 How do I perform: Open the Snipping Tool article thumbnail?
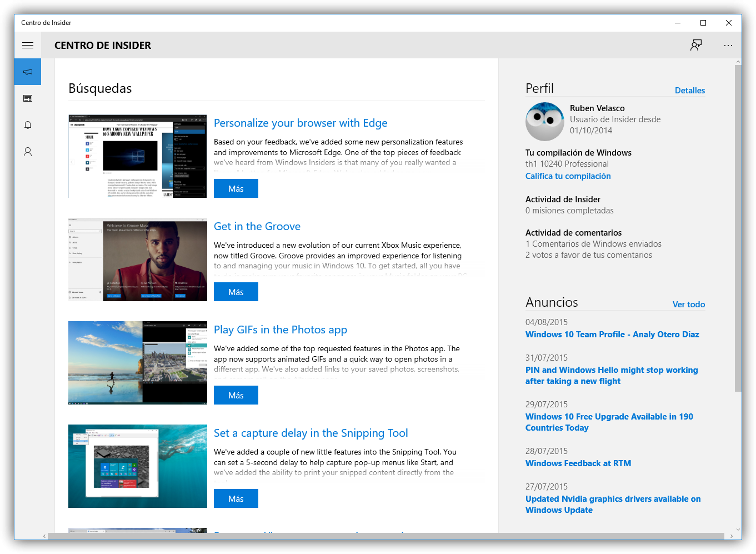pos(138,466)
